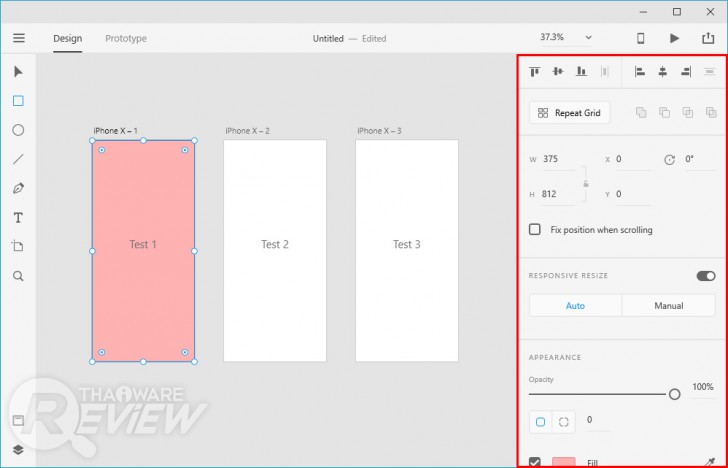This screenshot has width=728, height=468.
Task: Enable Fix position when scrolling checkbox
Action: tap(535, 229)
